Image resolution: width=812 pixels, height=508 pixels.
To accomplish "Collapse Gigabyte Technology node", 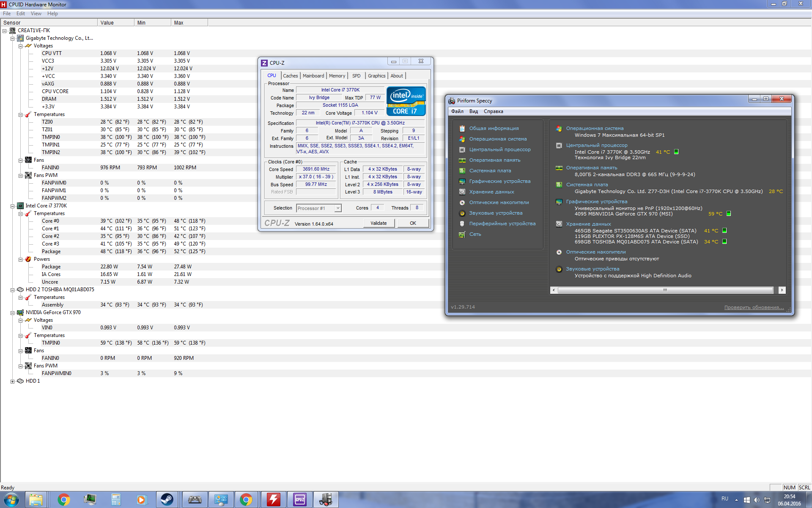I will point(13,38).
